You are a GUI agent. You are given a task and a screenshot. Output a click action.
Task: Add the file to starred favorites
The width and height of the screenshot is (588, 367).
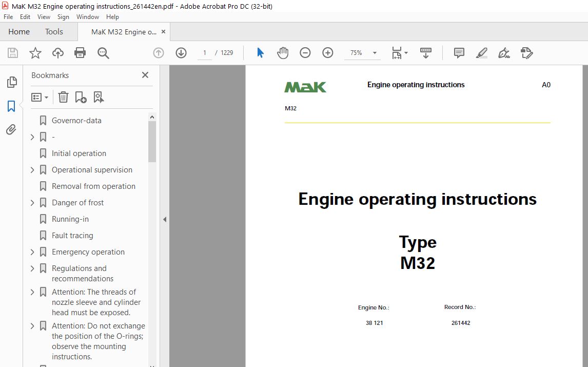pos(35,53)
